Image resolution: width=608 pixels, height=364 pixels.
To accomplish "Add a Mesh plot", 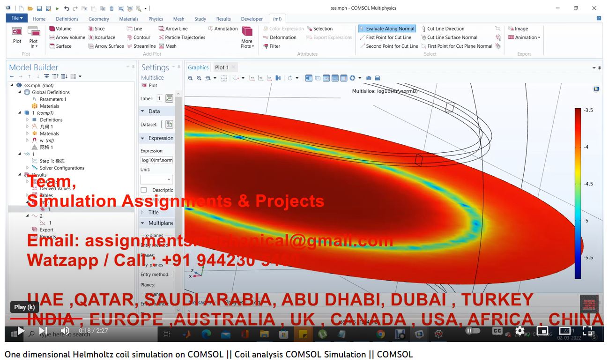I will click(167, 46).
